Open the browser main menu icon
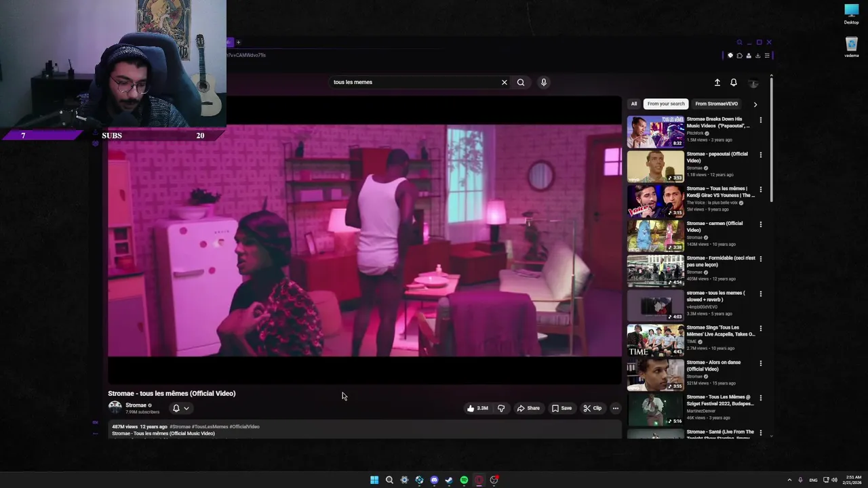868x488 pixels. pos(767,56)
